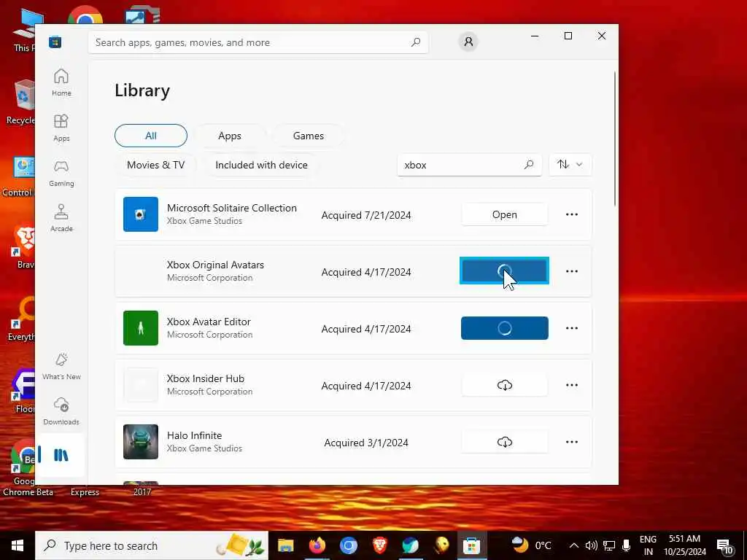Download Xbox Insider Hub via cloud icon
747x560 pixels.
(505, 385)
